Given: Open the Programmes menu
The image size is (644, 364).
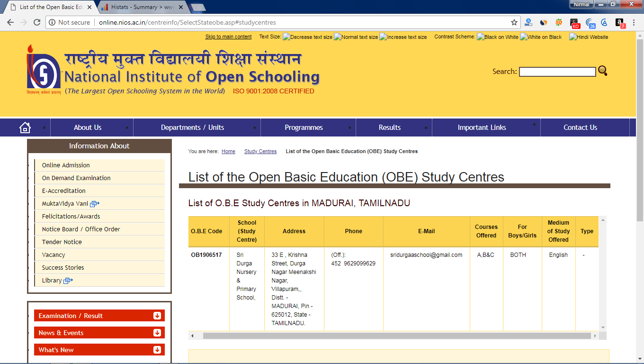Looking at the screenshot, I should point(304,127).
